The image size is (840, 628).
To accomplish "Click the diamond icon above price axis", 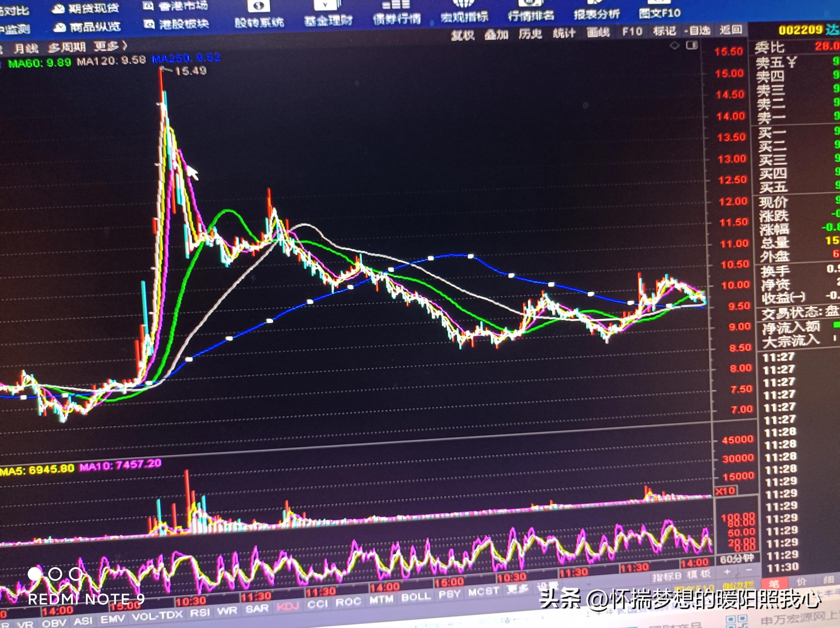I will (x=675, y=46).
